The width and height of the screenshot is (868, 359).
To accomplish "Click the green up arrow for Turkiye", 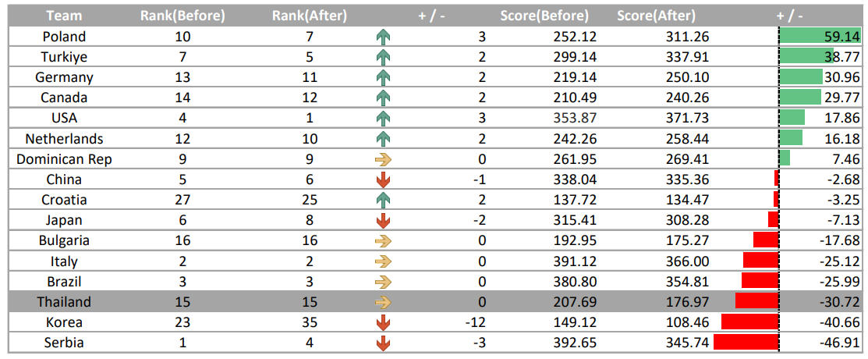I will coord(382,57).
